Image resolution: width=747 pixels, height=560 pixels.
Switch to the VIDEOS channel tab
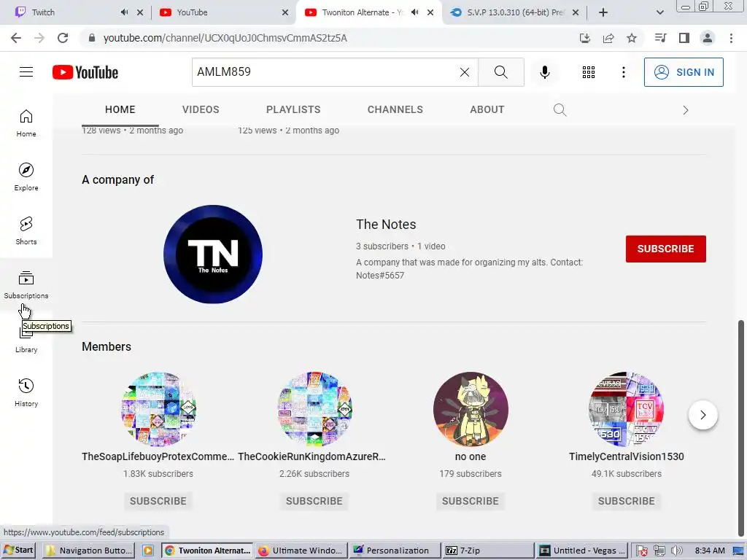[x=201, y=109]
